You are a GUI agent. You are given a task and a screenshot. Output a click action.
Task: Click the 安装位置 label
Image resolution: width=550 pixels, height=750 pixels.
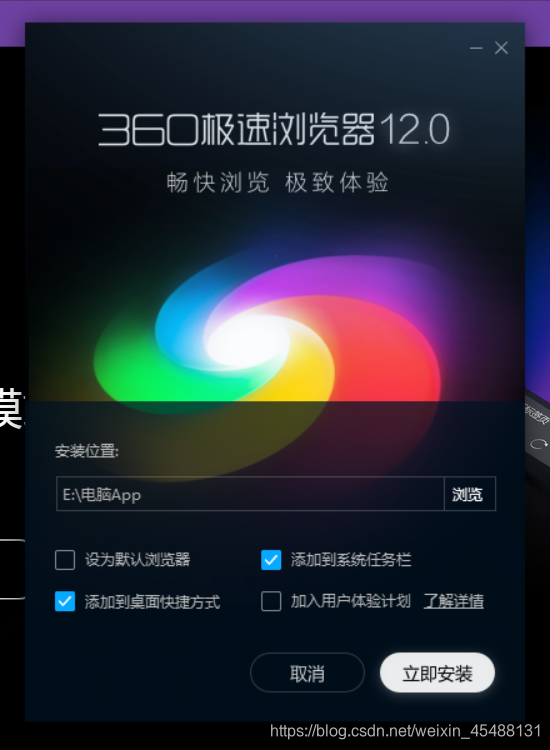(x=87, y=451)
